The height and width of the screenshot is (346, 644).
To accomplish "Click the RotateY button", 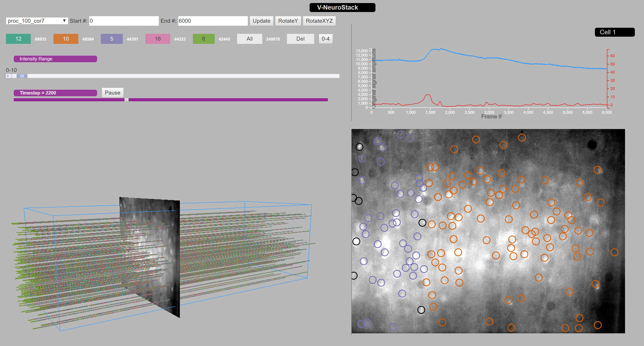I will point(288,21).
